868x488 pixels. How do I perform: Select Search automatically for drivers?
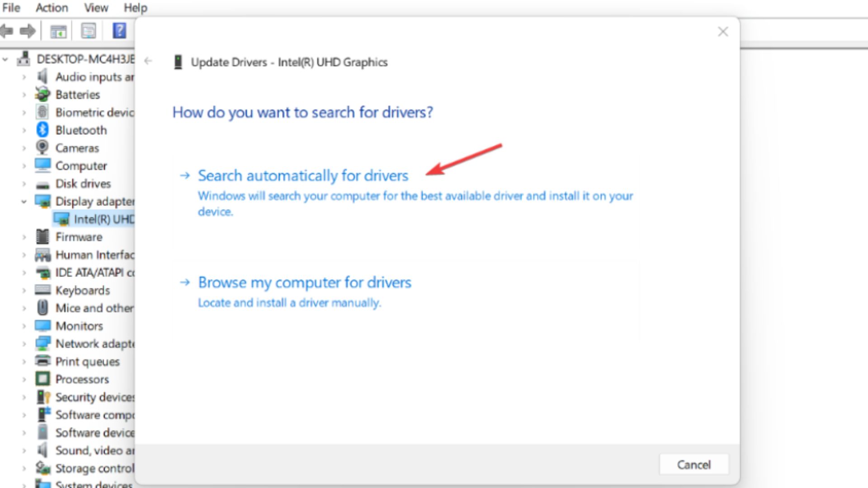302,175
